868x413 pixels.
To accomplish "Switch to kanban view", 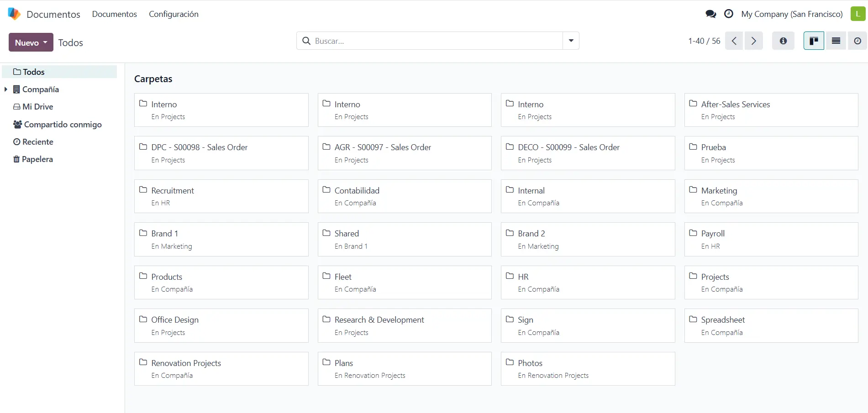I will pos(814,41).
